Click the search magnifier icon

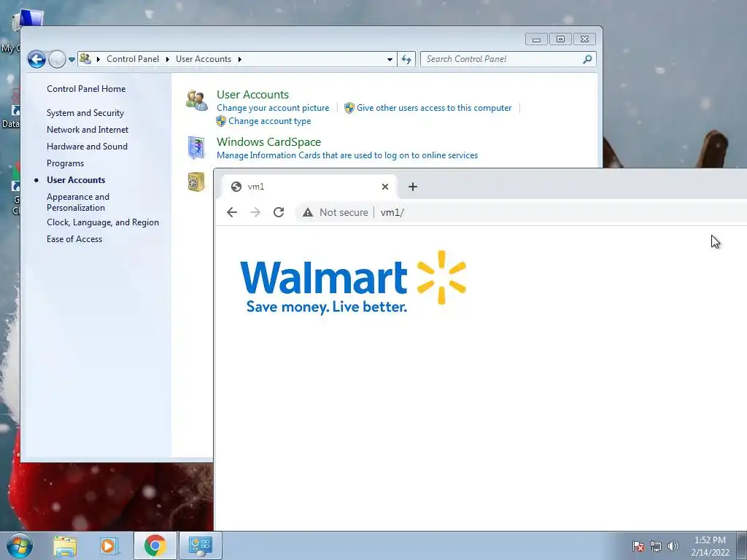(x=587, y=59)
